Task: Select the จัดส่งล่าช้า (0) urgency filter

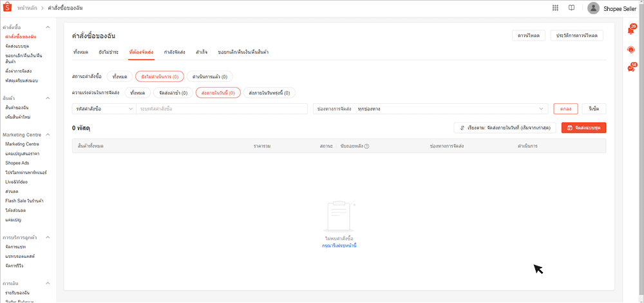Action: [x=173, y=93]
